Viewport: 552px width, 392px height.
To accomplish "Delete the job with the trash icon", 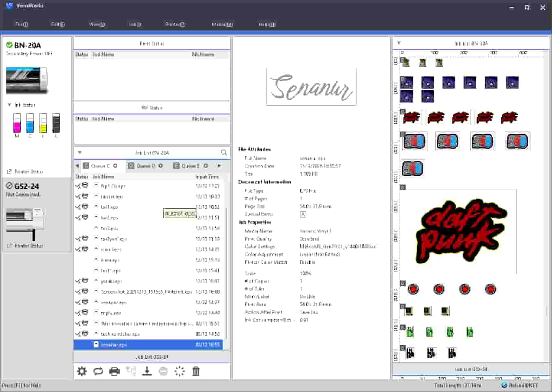I will (x=196, y=371).
